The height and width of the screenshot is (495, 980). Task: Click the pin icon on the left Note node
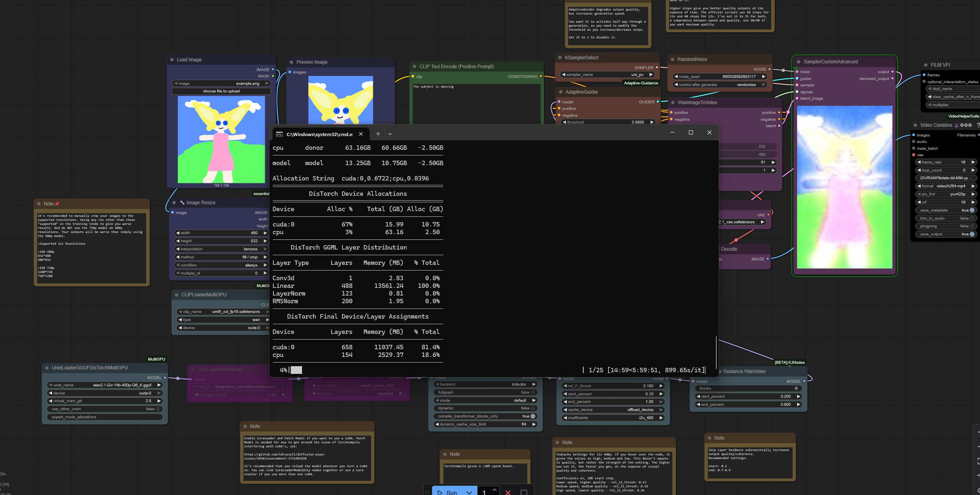pos(57,204)
